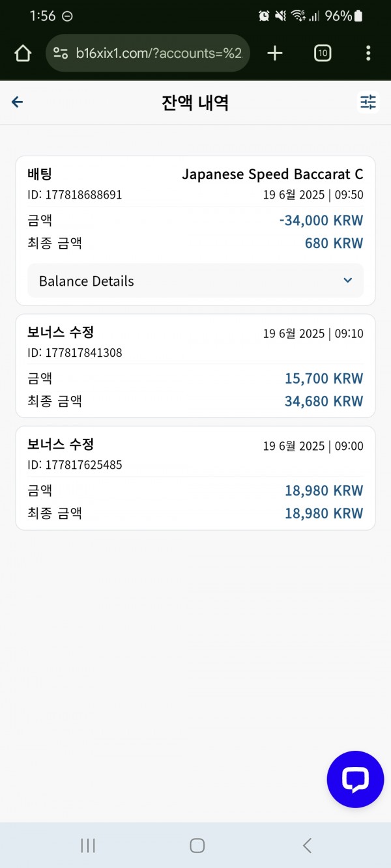This screenshot has height=868, width=391.
Task: Open the site info icon in address bar
Action: click(61, 53)
